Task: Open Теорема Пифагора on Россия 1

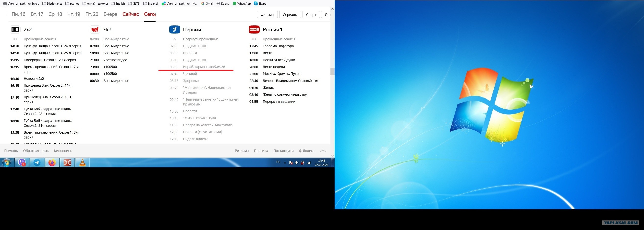Action: (278, 46)
